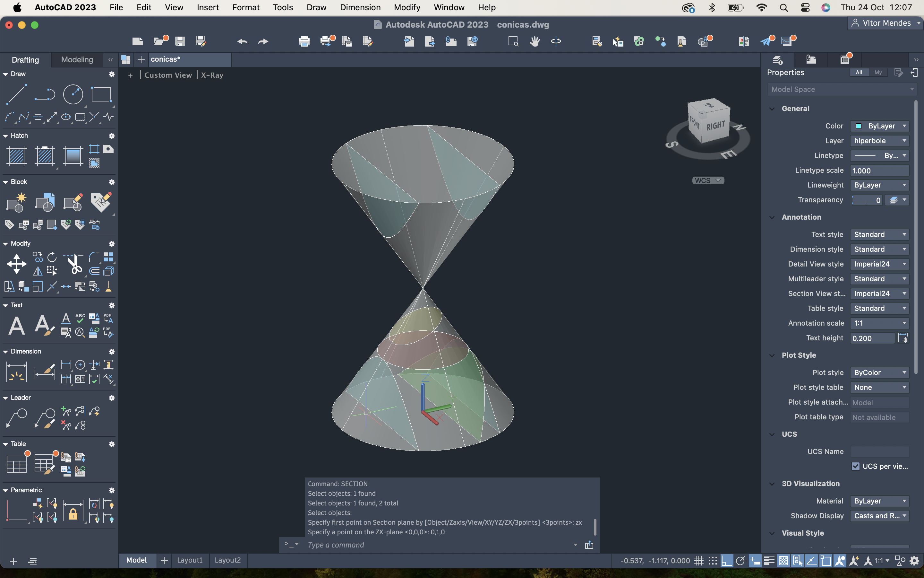This screenshot has width=924, height=578.
Task: Click the Insert Block icon
Action: (x=45, y=202)
